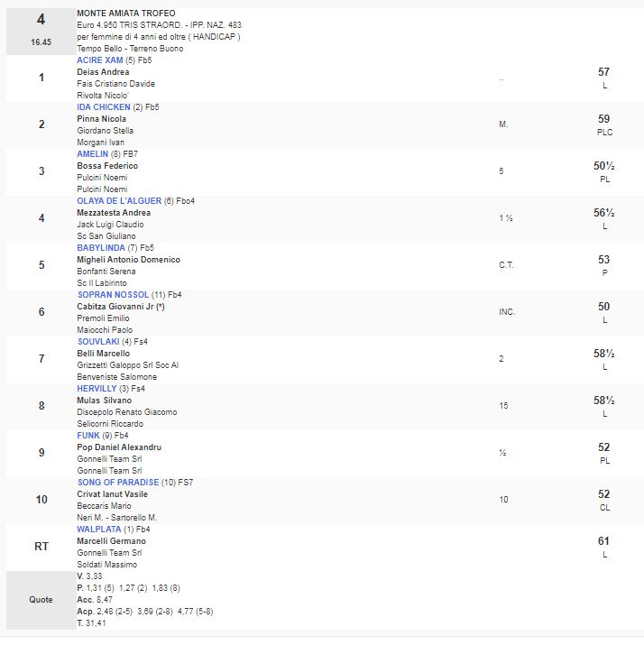Click jockey name Cabitza Giovanni Jr
The image size is (644, 645).
[120, 307]
